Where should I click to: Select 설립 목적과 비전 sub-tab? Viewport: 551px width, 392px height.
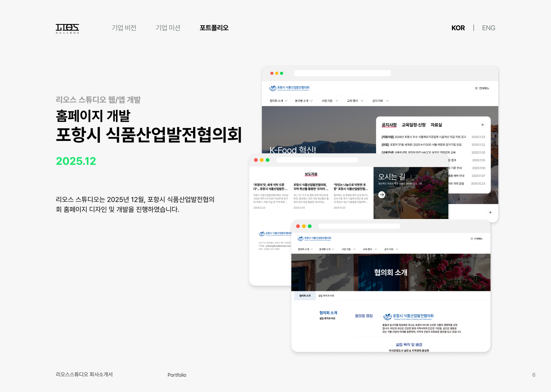(326, 296)
